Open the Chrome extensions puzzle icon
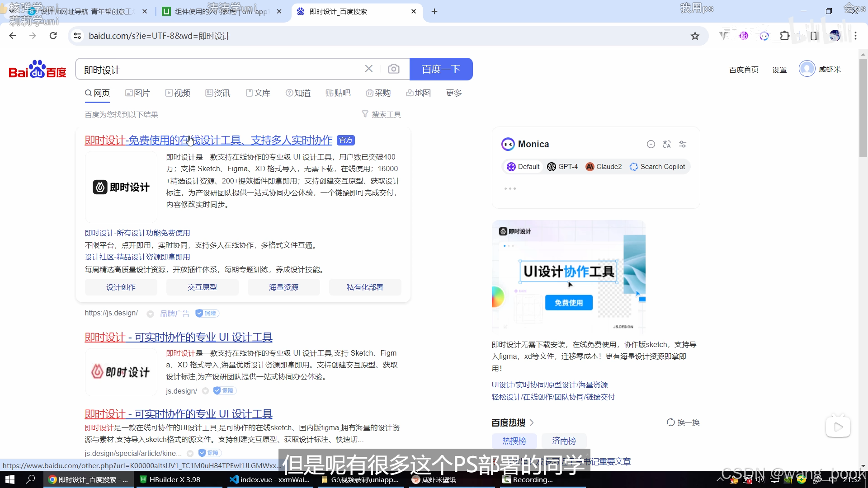This screenshot has width=868, height=488. pyautogui.click(x=785, y=36)
